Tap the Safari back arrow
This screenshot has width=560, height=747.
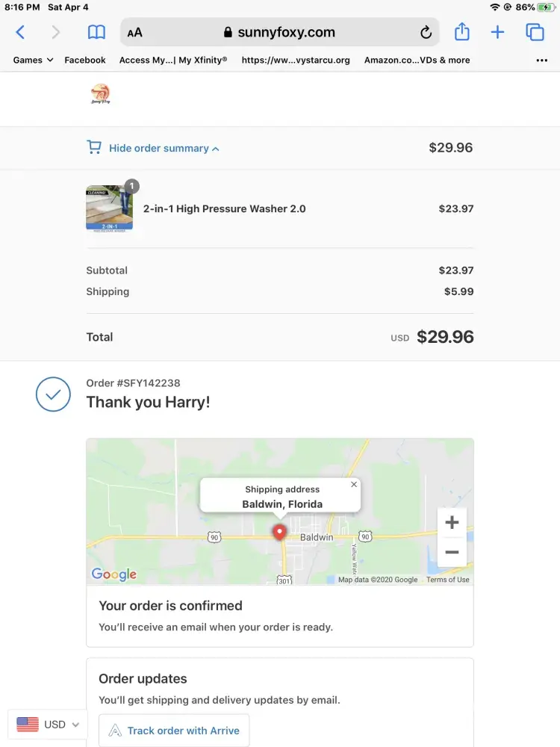click(20, 32)
